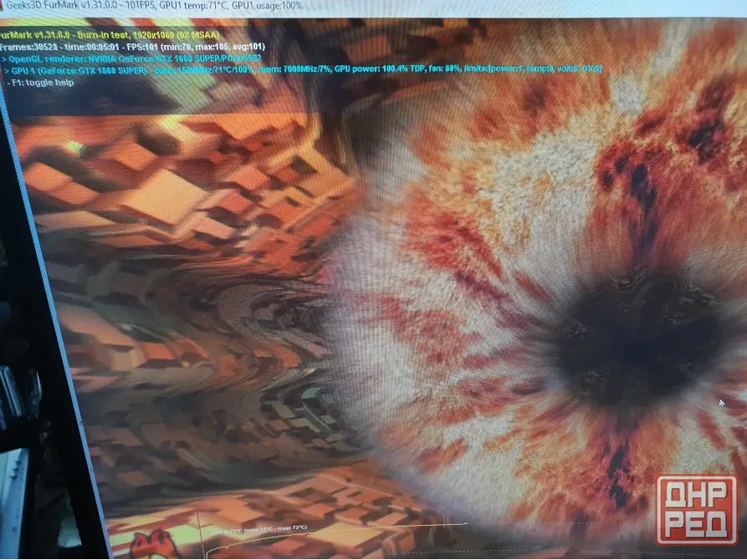Click the 'Frames:30528 - time:00:05:01' stats line
The width and height of the screenshot is (747, 560).
coord(132,47)
